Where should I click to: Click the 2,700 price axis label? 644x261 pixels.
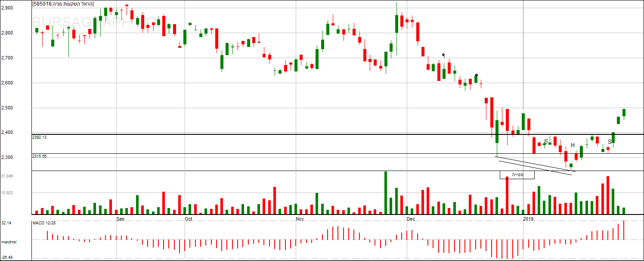click(x=7, y=58)
